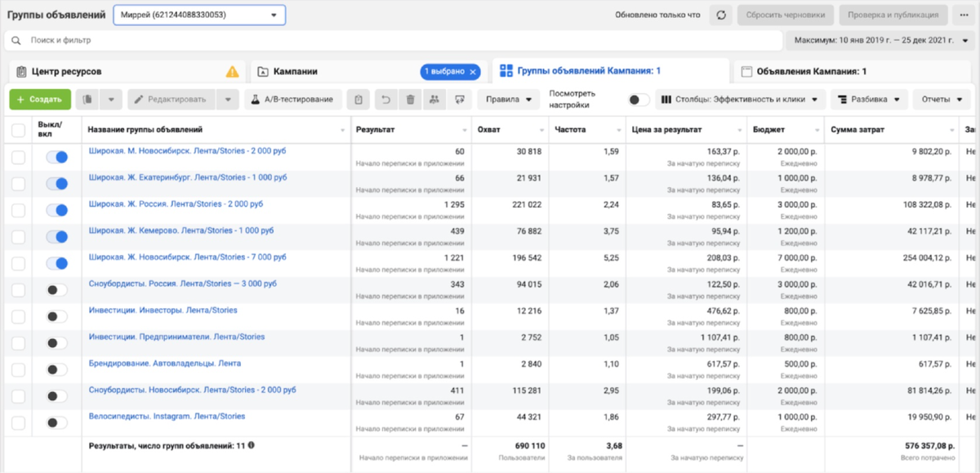980x473 pixels.
Task: Click Проверка и публикация button
Action: pos(894,15)
